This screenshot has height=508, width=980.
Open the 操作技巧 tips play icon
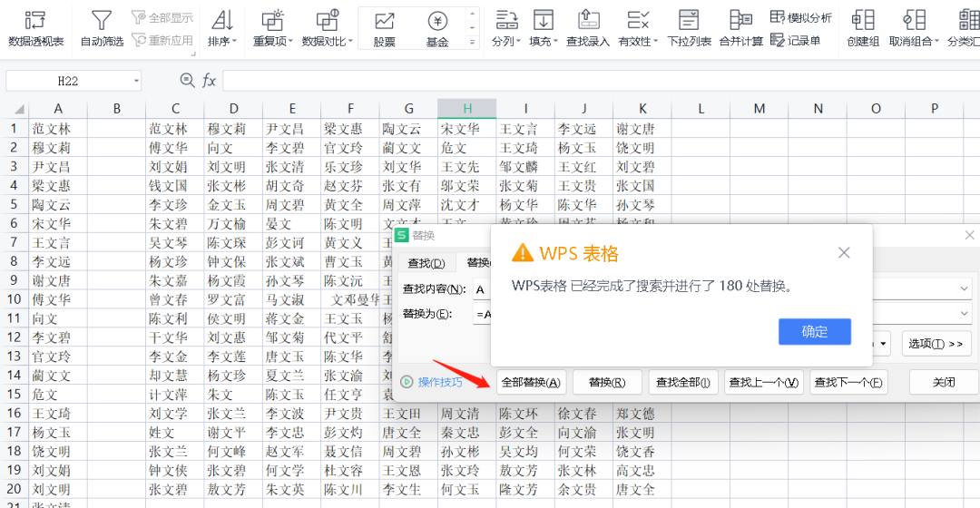(407, 382)
